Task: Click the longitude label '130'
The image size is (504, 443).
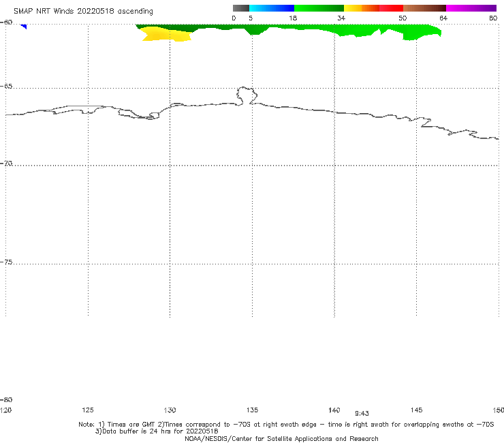Action: 170,410
